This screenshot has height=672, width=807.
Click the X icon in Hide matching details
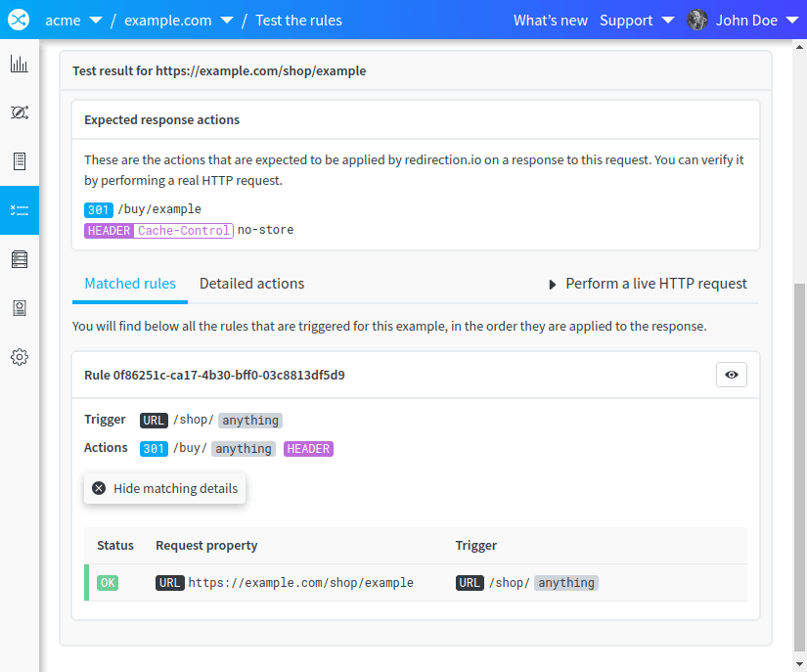click(x=99, y=488)
